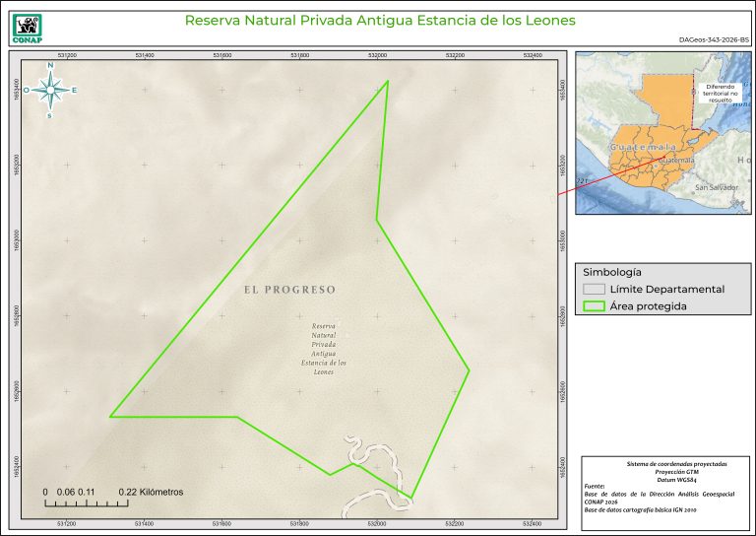Click the Guatemala inset locator map
Image resolution: width=756 pixels, height=536 pixels.
661,133
